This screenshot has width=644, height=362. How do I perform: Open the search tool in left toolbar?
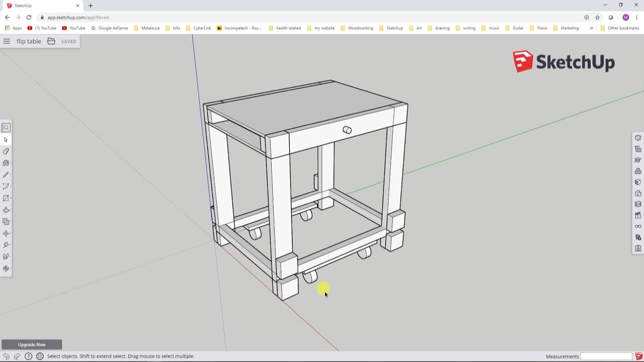point(6,128)
